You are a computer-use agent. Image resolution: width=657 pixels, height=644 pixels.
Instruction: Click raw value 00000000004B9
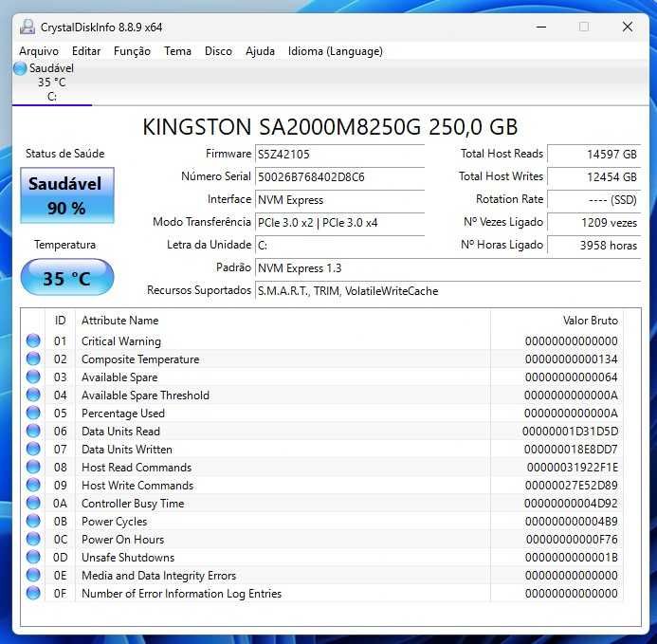(572, 522)
